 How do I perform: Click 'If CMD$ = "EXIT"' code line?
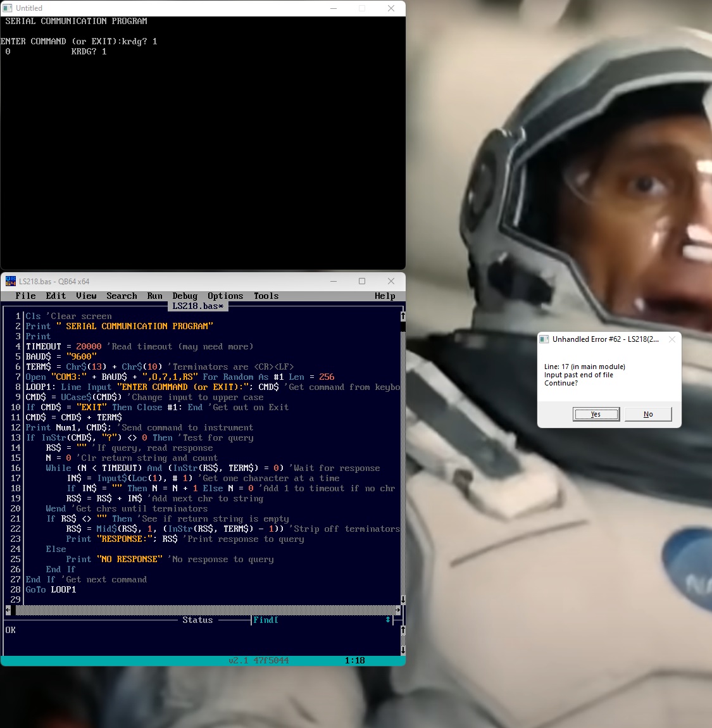[x=157, y=407]
